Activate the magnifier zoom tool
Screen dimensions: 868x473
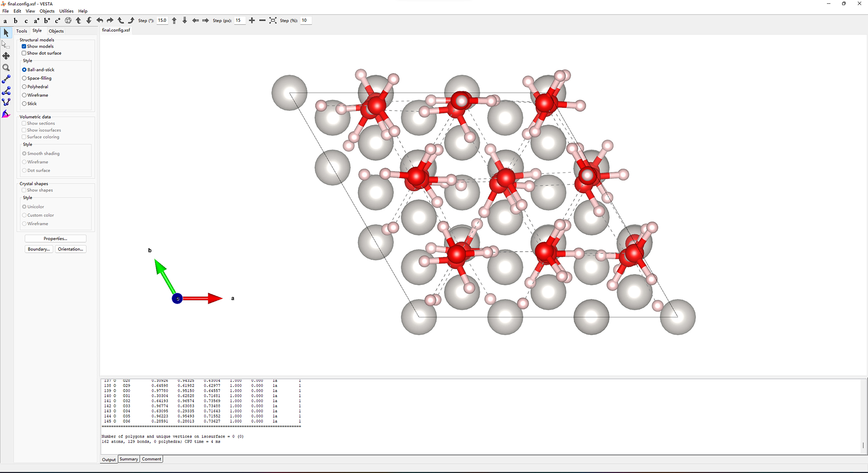[x=6, y=67]
